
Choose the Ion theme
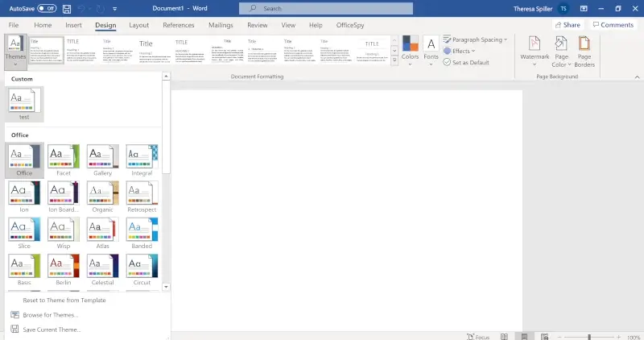tap(24, 197)
